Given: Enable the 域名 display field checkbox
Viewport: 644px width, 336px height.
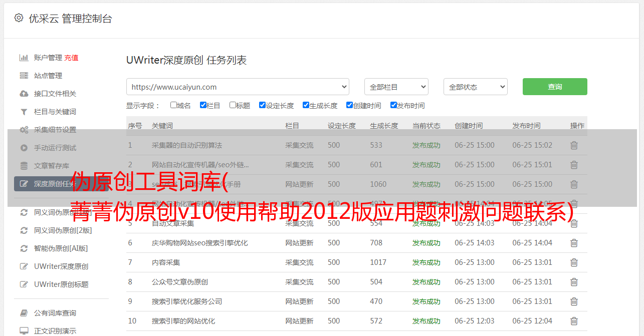Looking at the screenshot, I should point(173,105).
